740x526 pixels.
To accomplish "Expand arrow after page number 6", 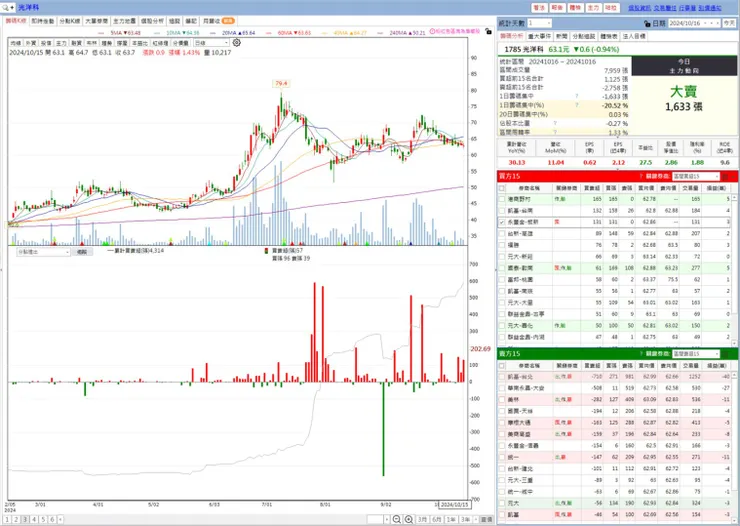I will pos(60,519).
